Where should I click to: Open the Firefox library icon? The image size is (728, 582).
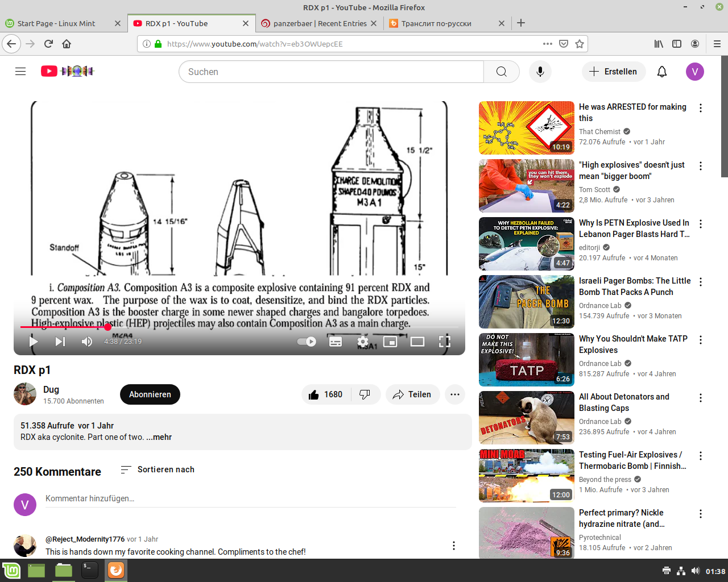click(x=659, y=44)
